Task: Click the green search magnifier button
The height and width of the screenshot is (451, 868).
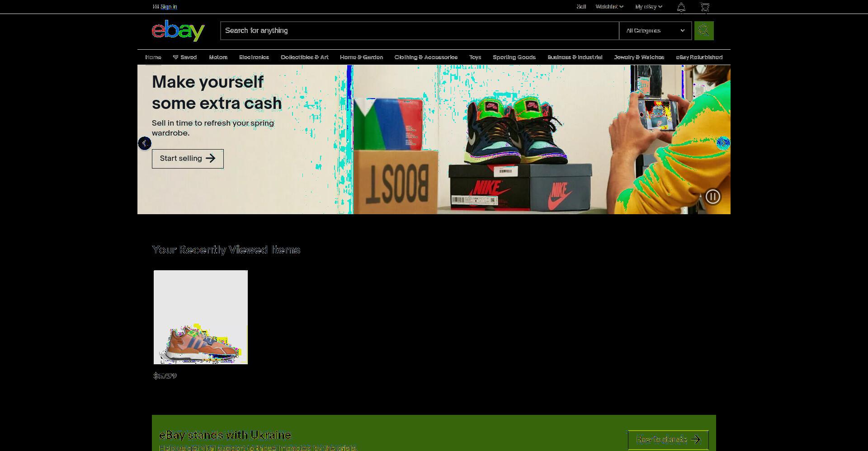Action: coord(704,31)
